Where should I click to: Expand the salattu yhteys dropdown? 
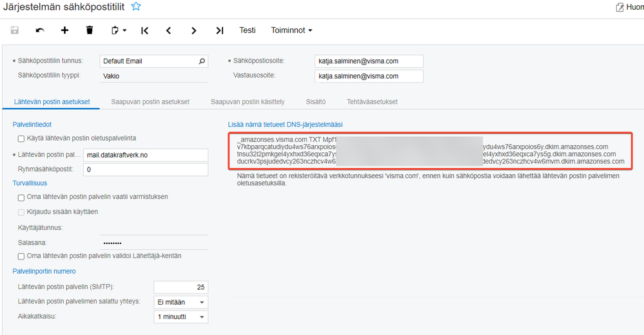(202, 302)
